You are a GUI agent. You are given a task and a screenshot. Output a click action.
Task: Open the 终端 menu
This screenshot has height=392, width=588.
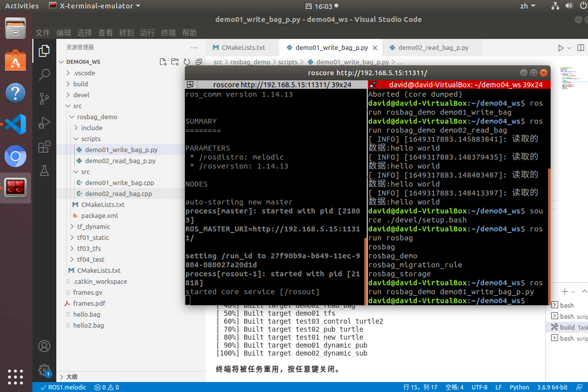point(167,32)
